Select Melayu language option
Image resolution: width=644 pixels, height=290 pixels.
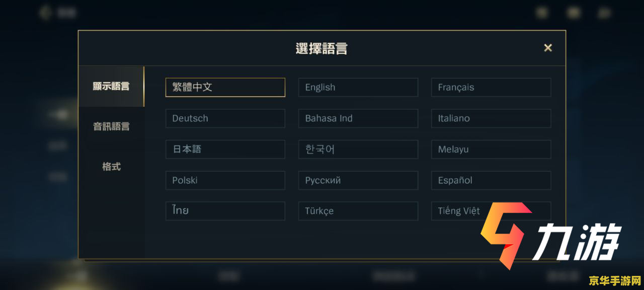pyautogui.click(x=491, y=150)
